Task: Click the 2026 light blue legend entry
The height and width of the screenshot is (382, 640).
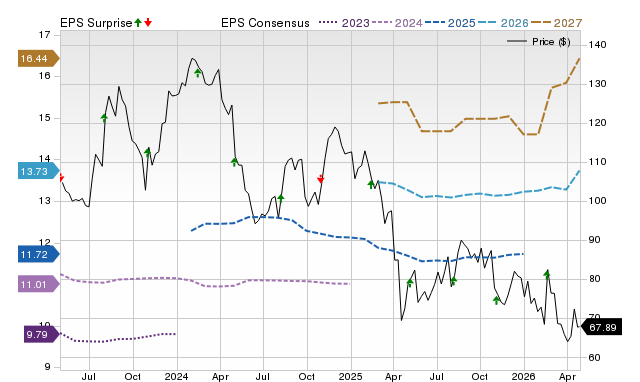Action: [x=503, y=23]
